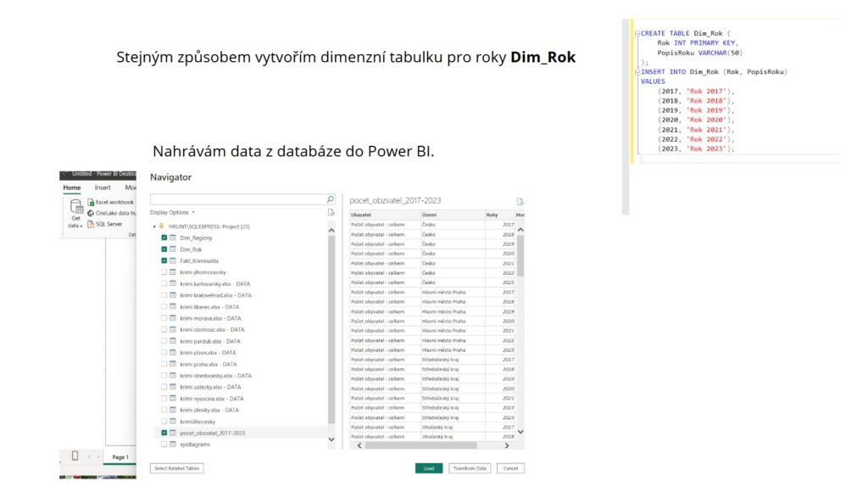Click the table icon beside krimi jihomoravsky
The image size is (868, 487).
[173, 272]
